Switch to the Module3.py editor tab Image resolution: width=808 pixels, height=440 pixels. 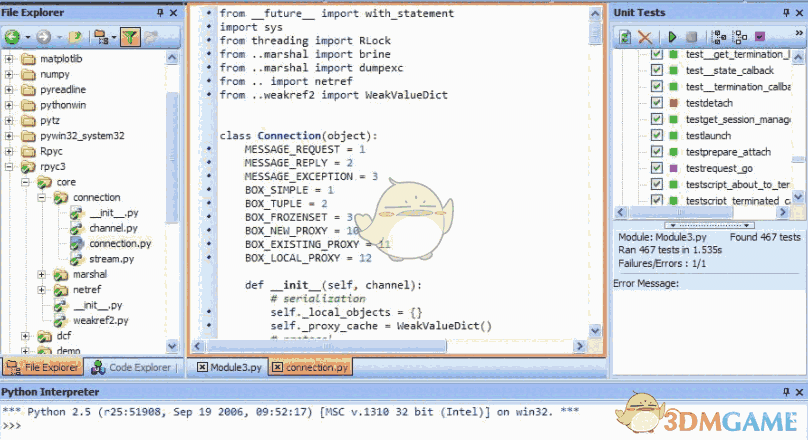pyautogui.click(x=230, y=367)
